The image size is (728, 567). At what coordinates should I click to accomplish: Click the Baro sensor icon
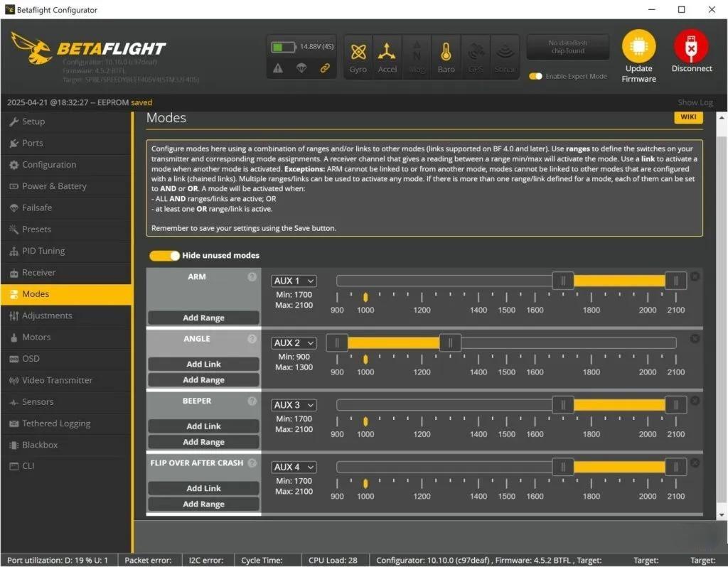[446, 52]
